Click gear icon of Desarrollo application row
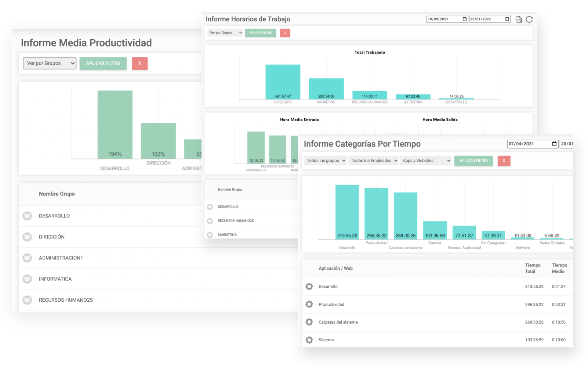This screenshot has width=588, height=366. pos(309,287)
